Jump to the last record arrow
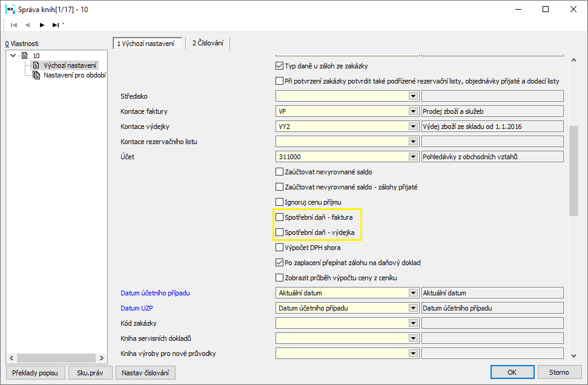Image resolution: width=588 pixels, height=385 pixels. point(56,25)
